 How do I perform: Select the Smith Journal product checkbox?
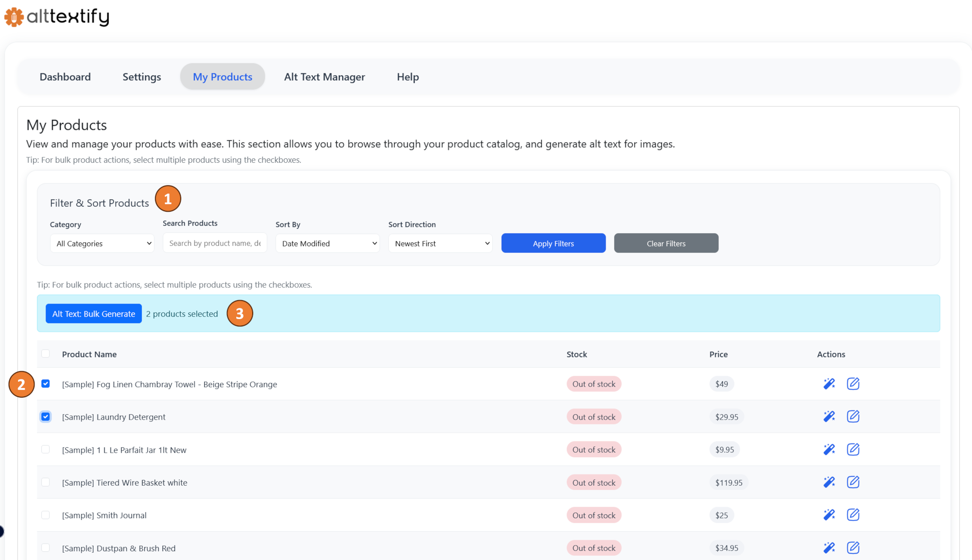click(x=45, y=514)
